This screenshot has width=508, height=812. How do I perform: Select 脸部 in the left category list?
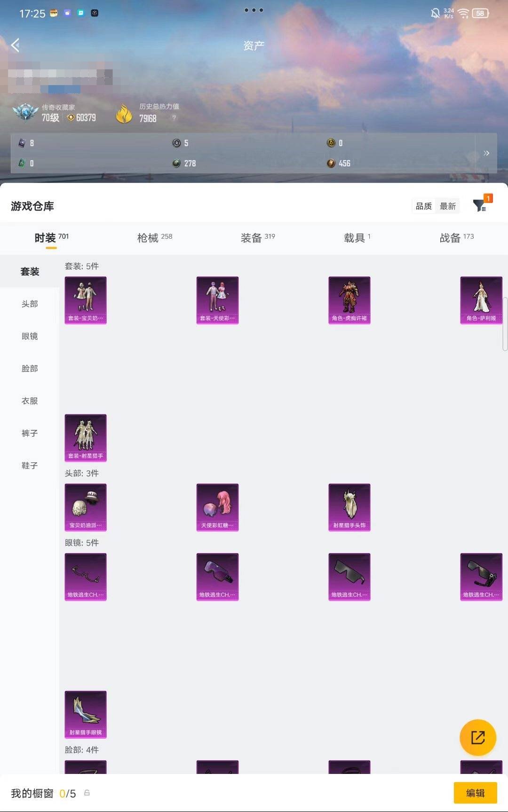[30, 369]
